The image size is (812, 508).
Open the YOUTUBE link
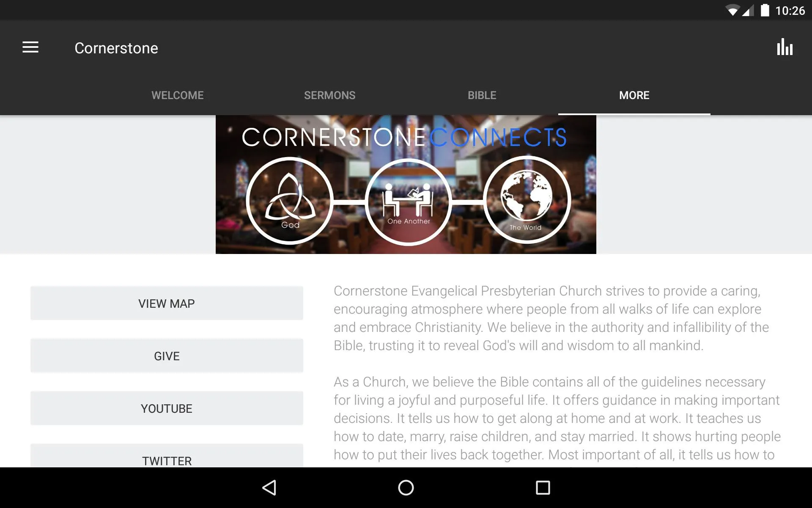pos(167,408)
